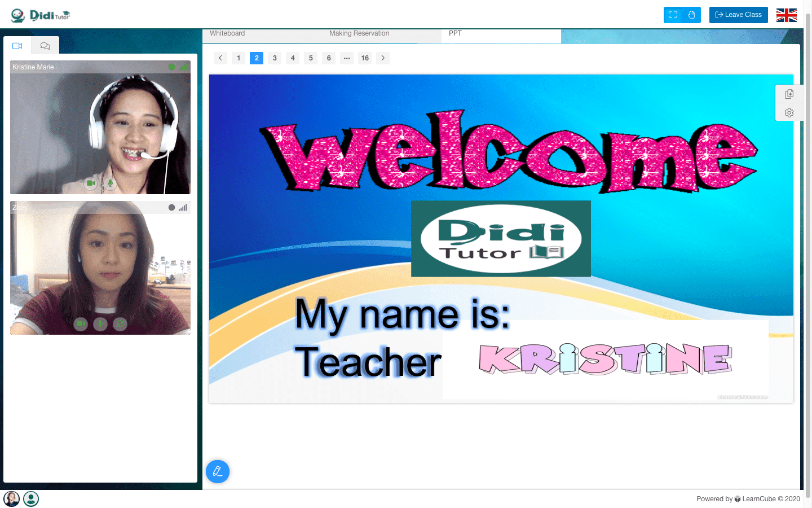812x508 pixels.
Task: Click the add document icon
Action: [x=789, y=94]
